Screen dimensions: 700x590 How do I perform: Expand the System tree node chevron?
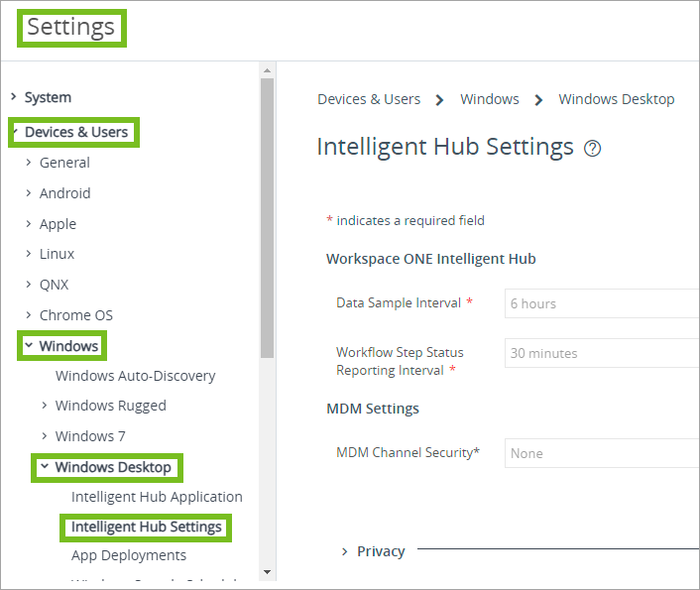[14, 96]
